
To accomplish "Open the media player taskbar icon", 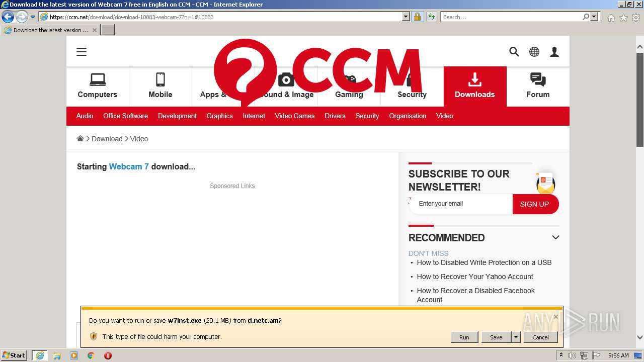I will coord(74,355).
